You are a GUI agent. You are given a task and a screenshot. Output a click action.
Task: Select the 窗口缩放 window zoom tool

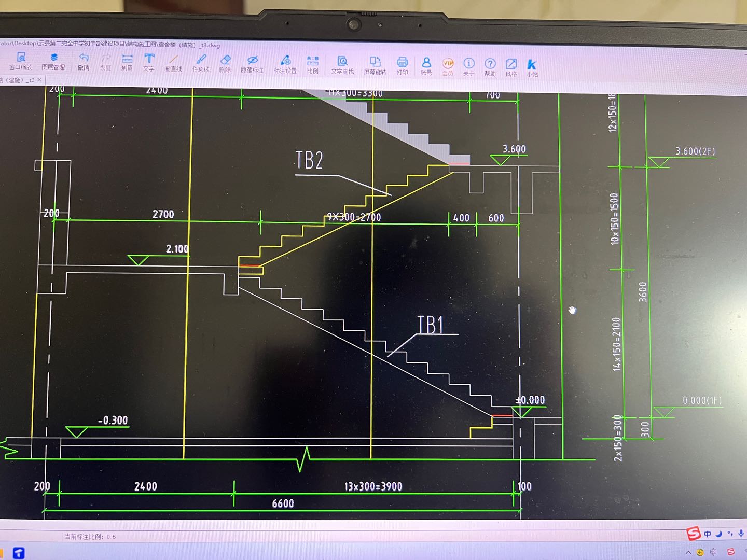pos(20,61)
